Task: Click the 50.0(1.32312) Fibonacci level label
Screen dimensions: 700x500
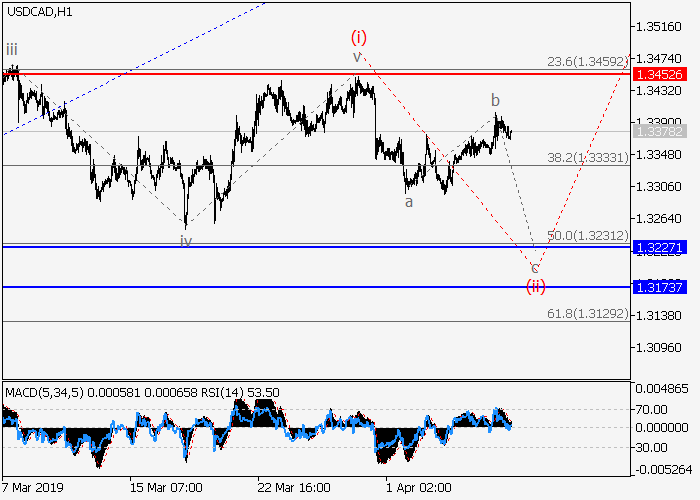Action: 587,236
